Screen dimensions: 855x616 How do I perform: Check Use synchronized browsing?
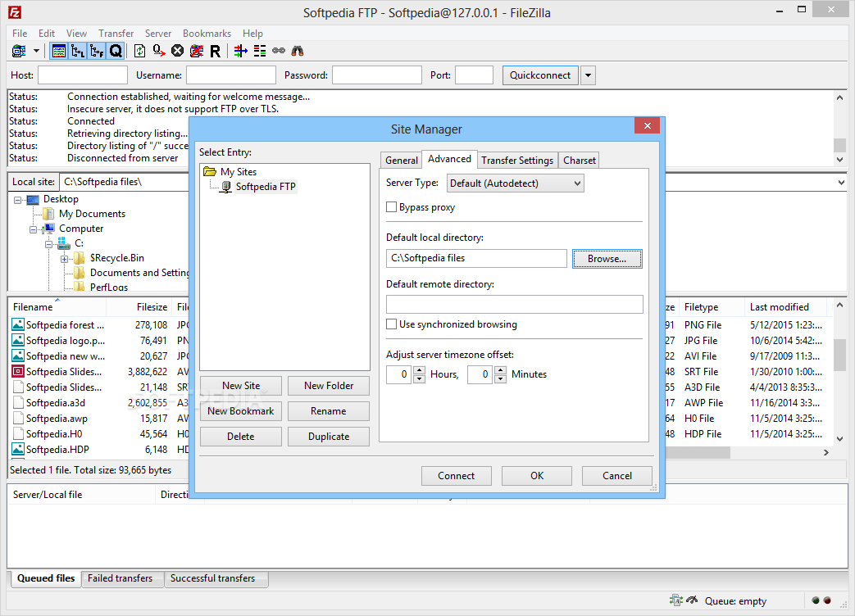(391, 324)
